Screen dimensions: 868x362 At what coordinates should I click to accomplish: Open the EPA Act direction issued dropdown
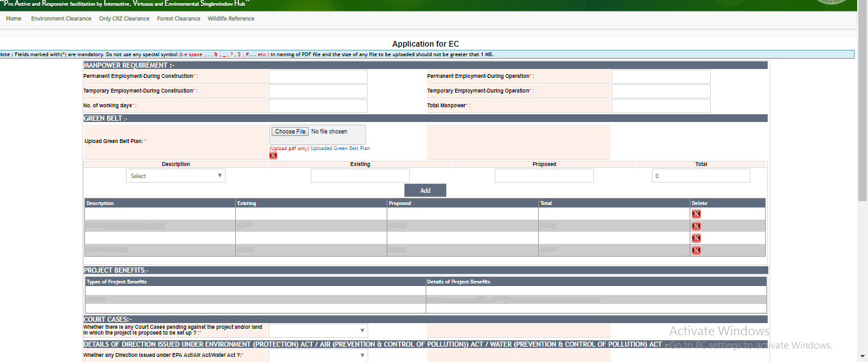318,356
